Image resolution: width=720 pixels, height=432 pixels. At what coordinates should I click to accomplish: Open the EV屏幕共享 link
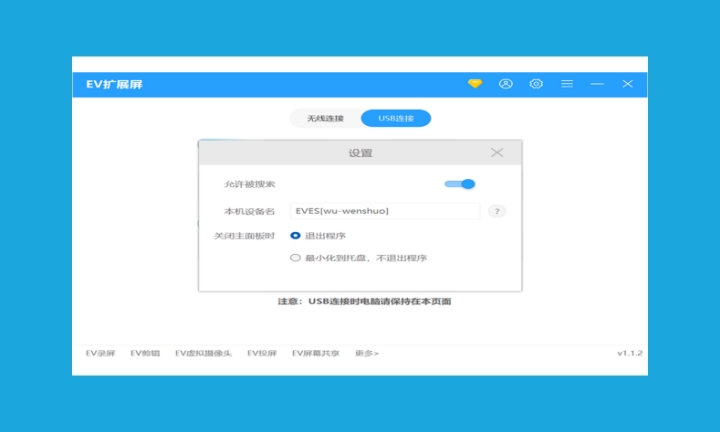pyautogui.click(x=315, y=353)
